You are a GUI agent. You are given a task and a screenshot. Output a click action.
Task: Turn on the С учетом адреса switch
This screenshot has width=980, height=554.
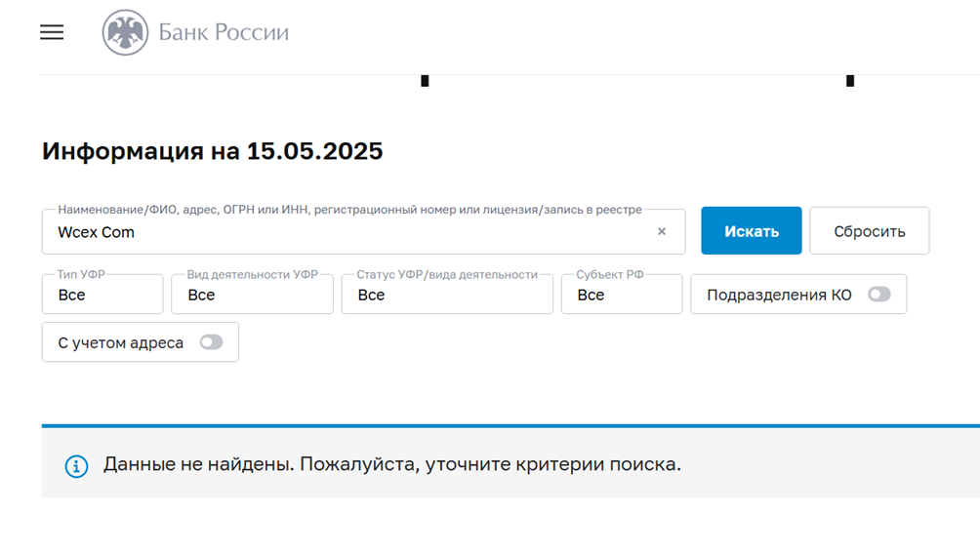click(x=211, y=342)
